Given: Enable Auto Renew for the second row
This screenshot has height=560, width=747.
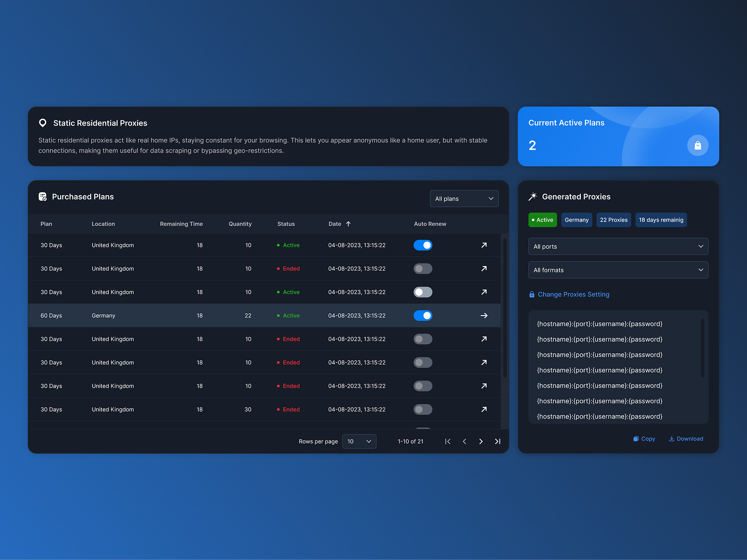Looking at the screenshot, I should click(x=423, y=268).
